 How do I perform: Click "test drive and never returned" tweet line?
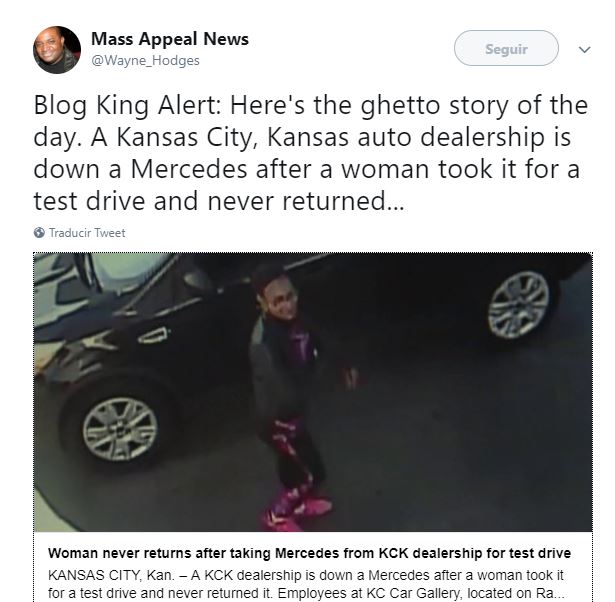tap(218, 201)
